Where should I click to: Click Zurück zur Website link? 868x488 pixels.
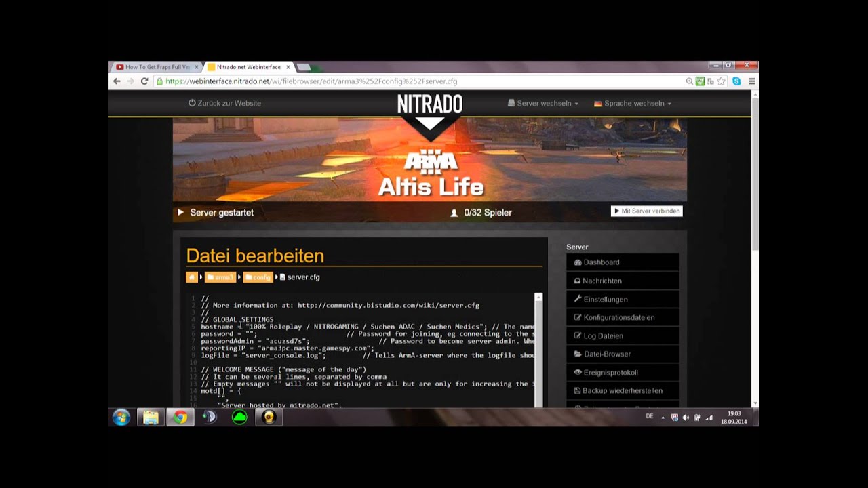[224, 104]
